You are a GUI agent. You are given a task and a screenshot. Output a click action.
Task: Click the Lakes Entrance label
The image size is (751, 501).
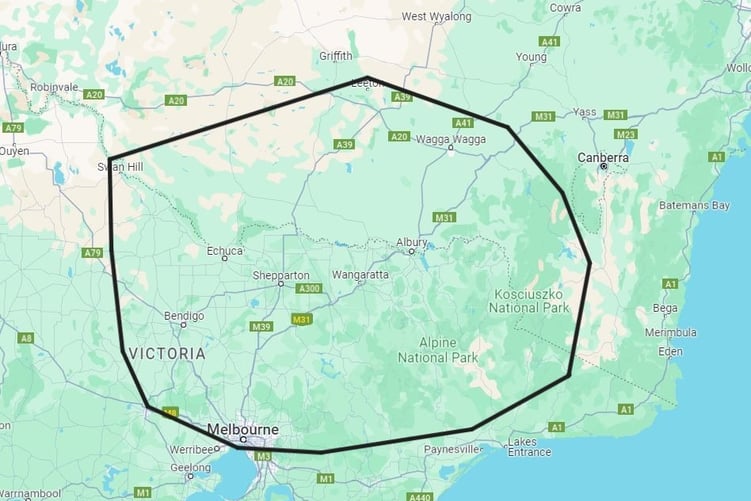(529, 446)
